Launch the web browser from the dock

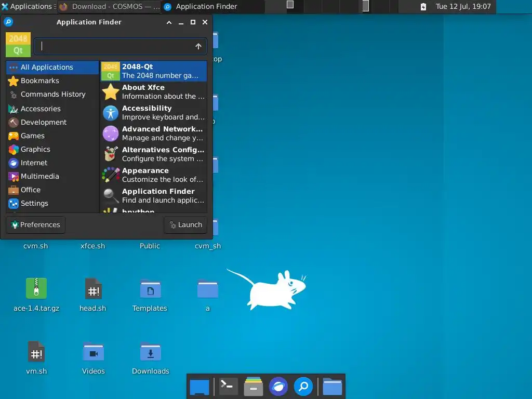278,387
